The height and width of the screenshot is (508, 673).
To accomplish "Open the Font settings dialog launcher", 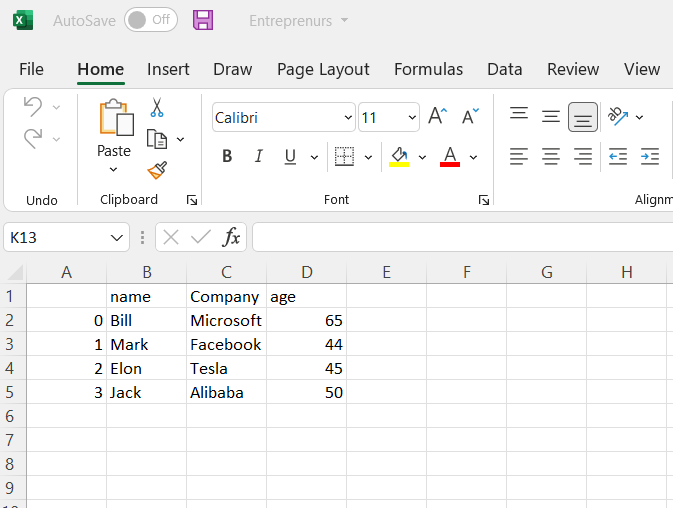I will [484, 200].
